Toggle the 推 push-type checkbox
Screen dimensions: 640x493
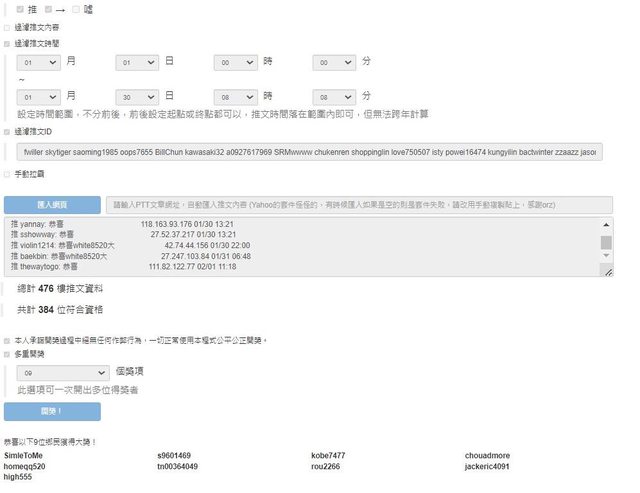tap(21, 9)
